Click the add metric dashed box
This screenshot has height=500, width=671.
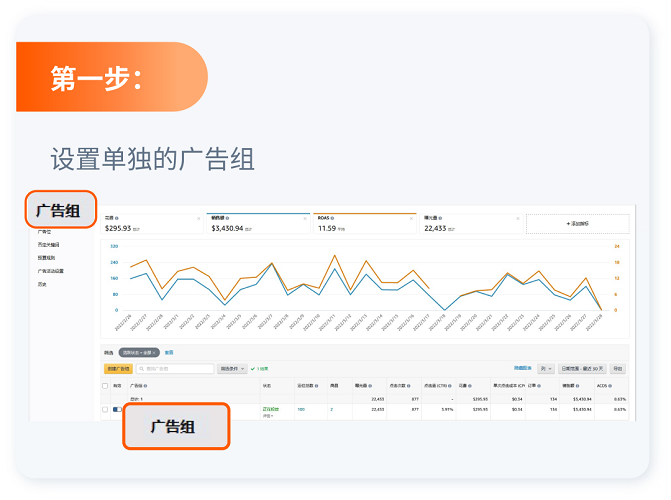578,223
